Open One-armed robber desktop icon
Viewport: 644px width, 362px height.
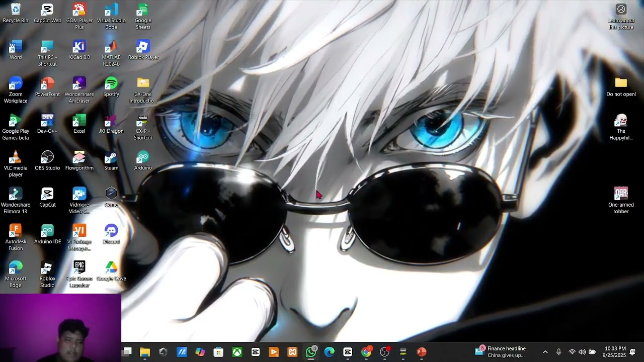(x=621, y=201)
